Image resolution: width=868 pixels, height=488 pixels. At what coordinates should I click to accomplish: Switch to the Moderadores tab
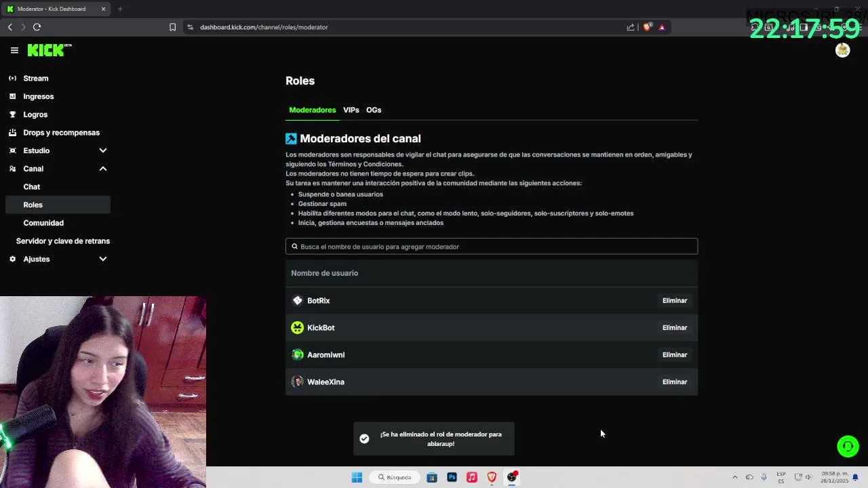[x=313, y=110]
